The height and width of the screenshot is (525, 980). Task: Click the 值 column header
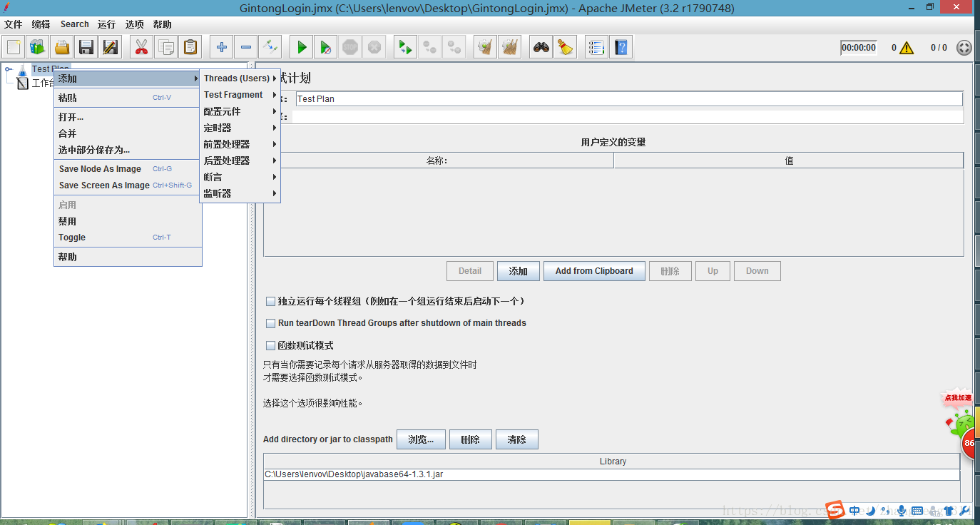[x=789, y=160]
